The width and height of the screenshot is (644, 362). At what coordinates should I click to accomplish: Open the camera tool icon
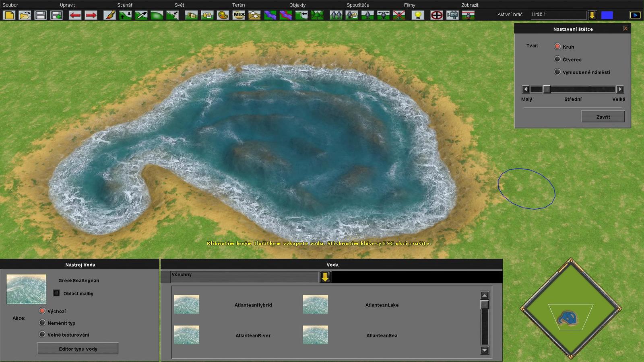[x=452, y=15]
